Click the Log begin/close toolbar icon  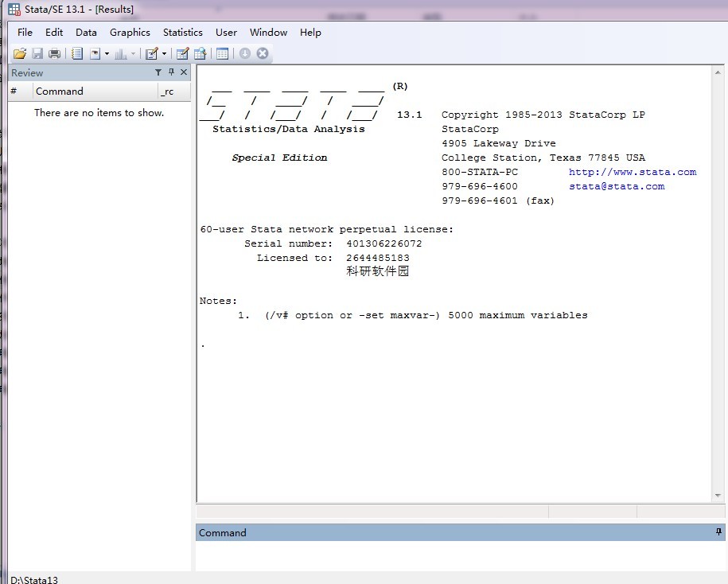[x=77, y=53]
